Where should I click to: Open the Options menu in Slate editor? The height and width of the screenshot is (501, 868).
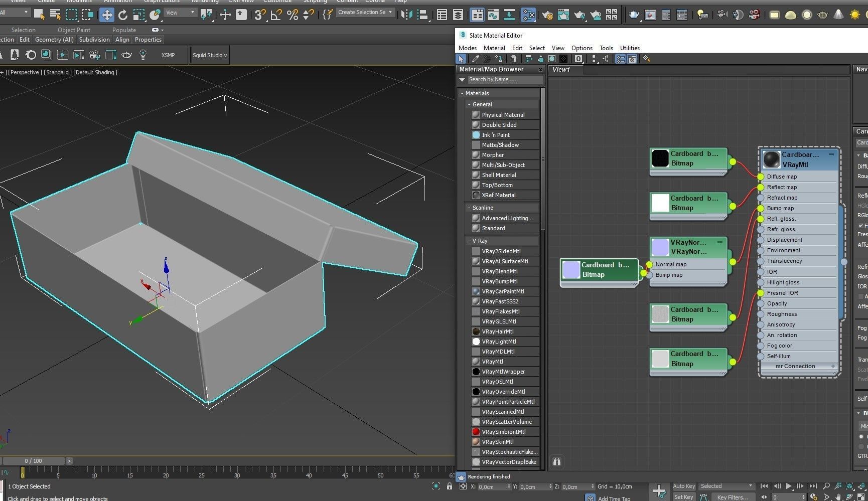pyautogui.click(x=582, y=48)
